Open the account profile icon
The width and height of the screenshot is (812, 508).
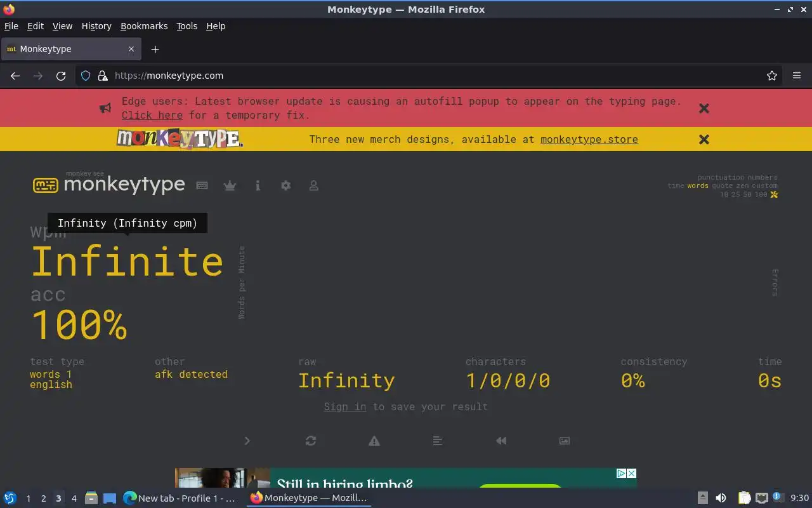coord(313,185)
